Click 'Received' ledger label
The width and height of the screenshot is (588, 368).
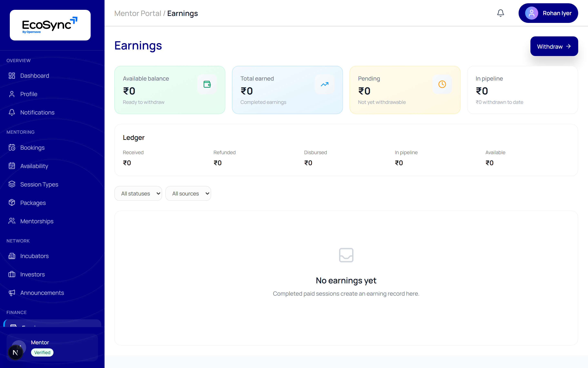(x=133, y=152)
